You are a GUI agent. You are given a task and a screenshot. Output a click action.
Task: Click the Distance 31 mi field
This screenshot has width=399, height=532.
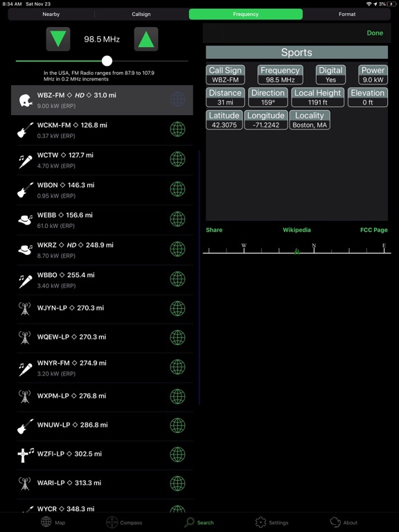tap(225, 98)
